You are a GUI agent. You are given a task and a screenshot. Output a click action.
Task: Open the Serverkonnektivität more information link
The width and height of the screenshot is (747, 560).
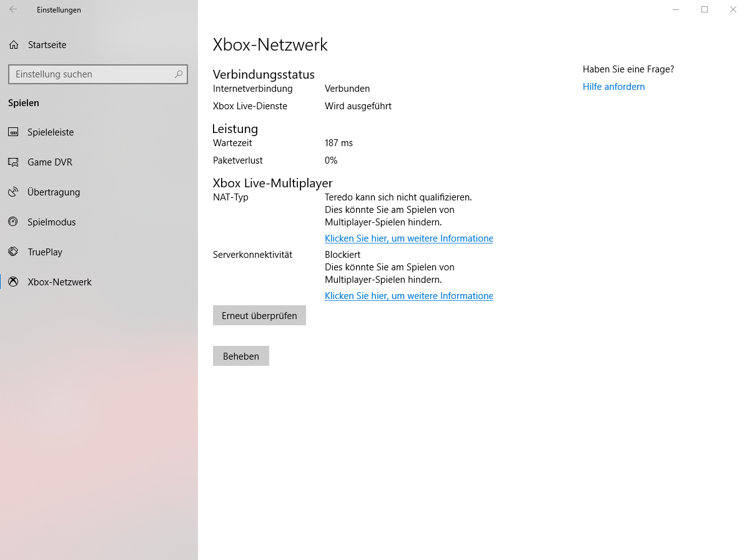pos(408,296)
